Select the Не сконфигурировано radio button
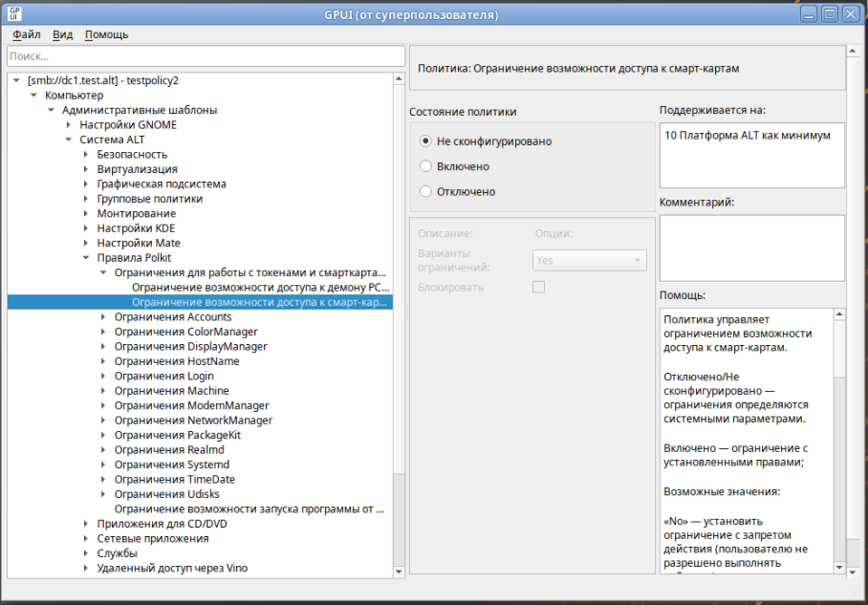 tap(425, 141)
